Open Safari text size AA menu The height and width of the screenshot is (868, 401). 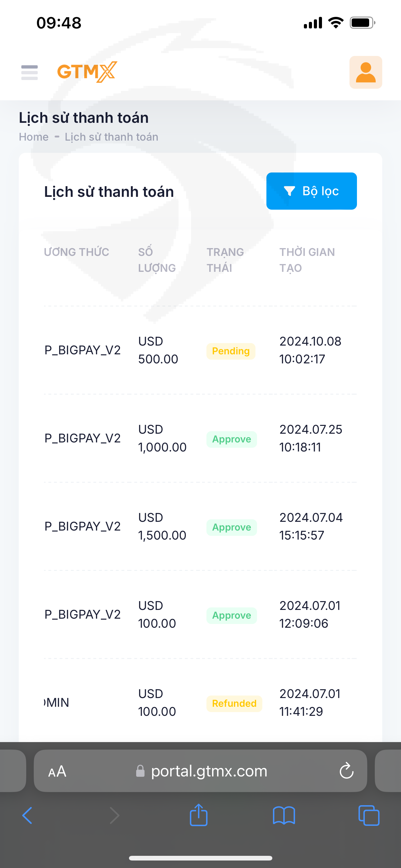57,771
